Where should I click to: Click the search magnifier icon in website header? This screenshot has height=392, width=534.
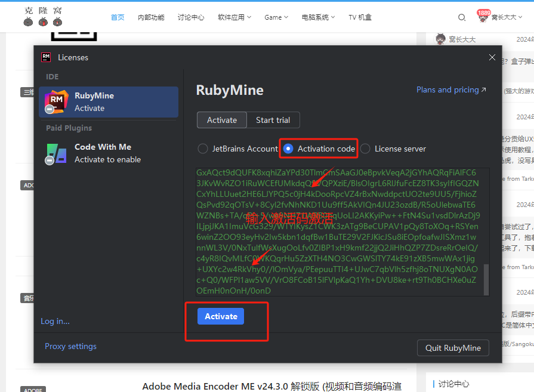click(461, 17)
